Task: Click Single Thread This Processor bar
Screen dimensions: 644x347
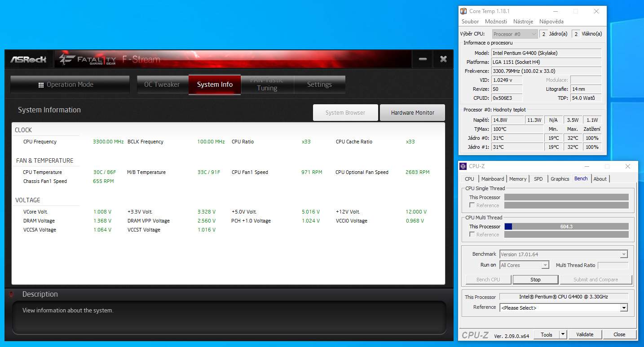Action: (566, 197)
